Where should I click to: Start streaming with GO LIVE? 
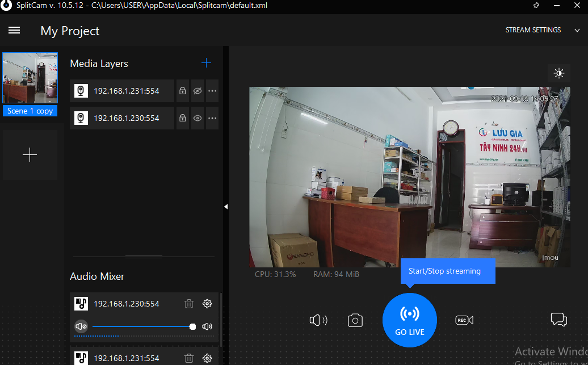tap(410, 320)
